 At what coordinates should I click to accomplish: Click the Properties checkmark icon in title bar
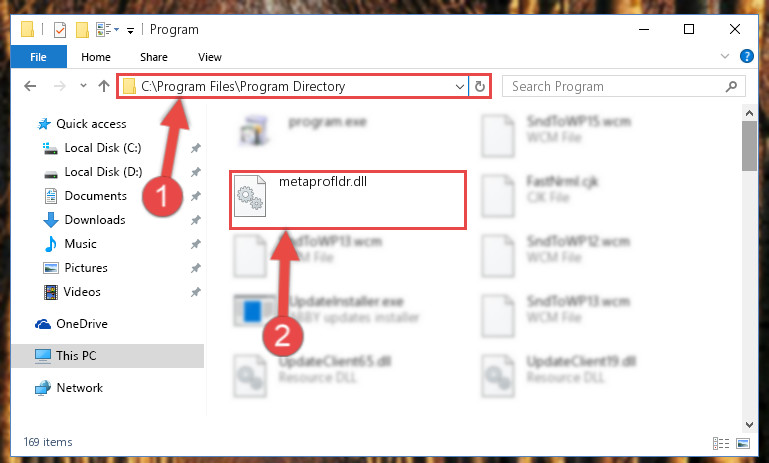[60, 30]
